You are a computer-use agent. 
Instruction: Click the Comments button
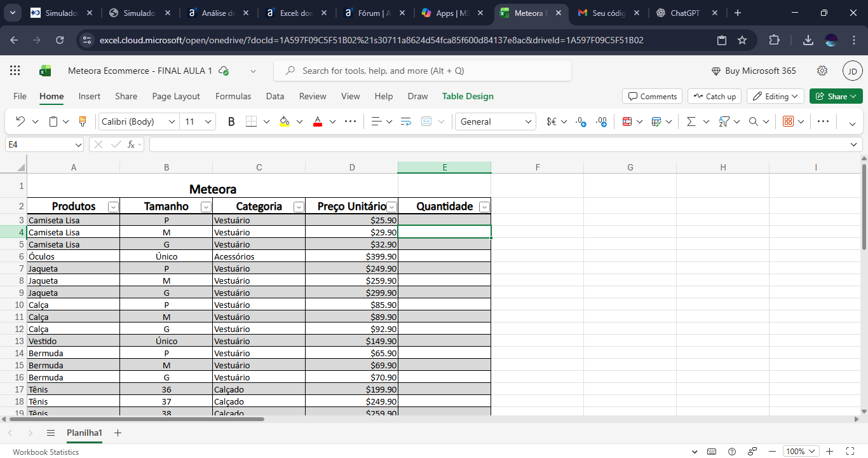(652, 96)
